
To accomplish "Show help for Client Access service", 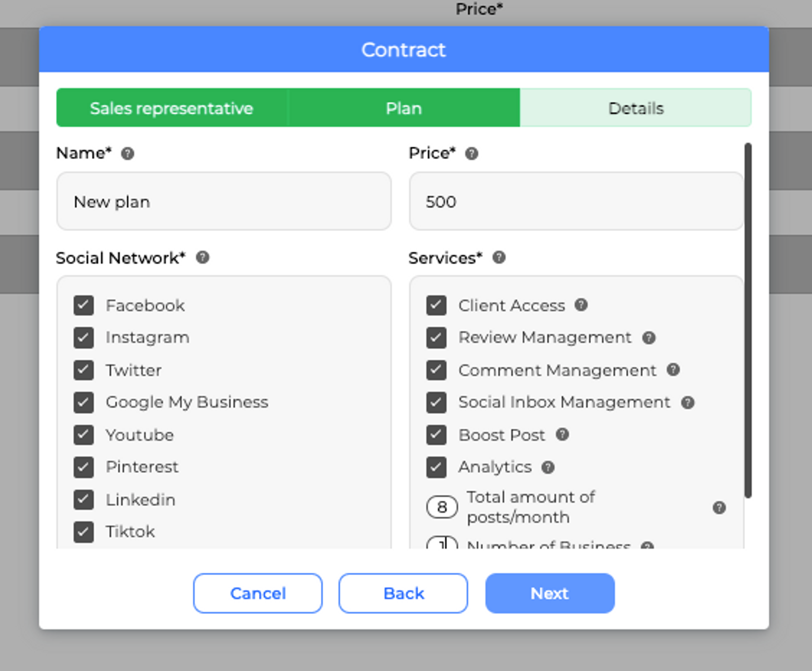I will coord(581,305).
